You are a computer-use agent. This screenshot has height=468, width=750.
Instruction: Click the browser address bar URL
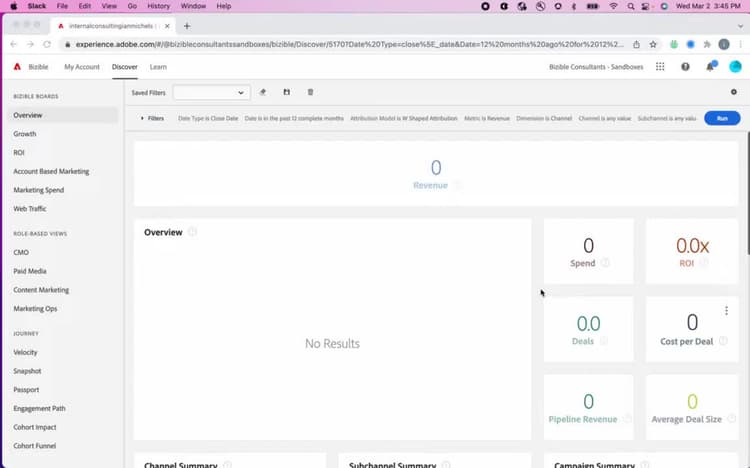coord(350,45)
